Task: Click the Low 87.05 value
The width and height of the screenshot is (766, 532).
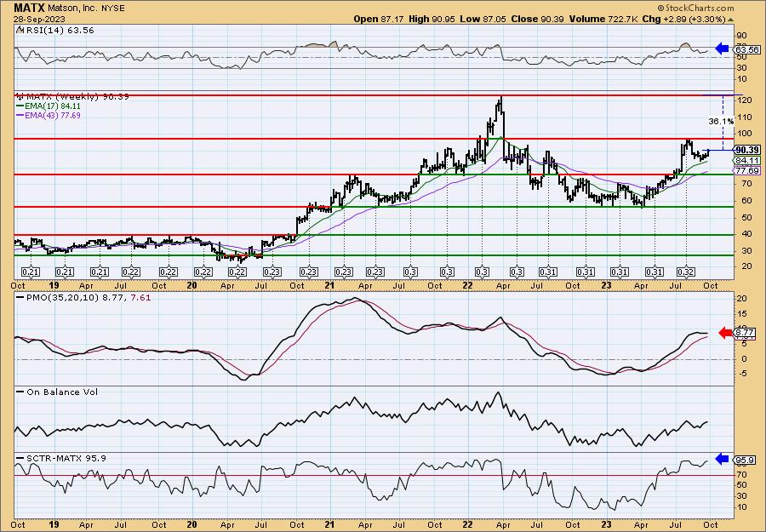Action: coord(483,19)
